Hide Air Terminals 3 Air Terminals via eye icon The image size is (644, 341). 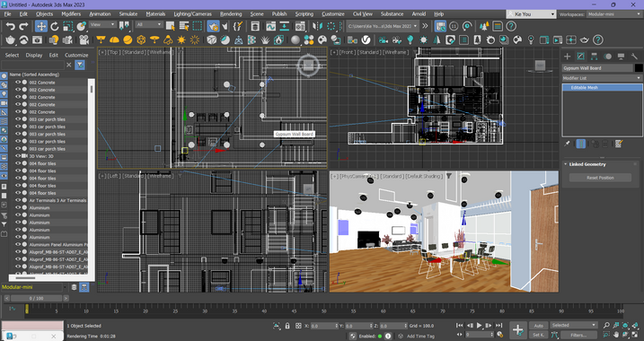pyautogui.click(x=18, y=200)
